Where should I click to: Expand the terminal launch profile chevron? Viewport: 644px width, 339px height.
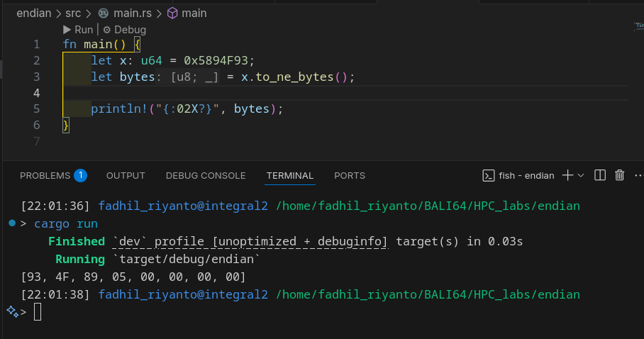pyautogui.click(x=581, y=175)
